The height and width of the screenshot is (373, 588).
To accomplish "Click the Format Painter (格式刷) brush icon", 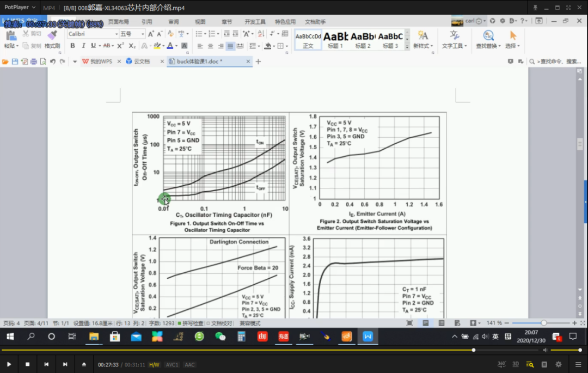I will (52, 35).
